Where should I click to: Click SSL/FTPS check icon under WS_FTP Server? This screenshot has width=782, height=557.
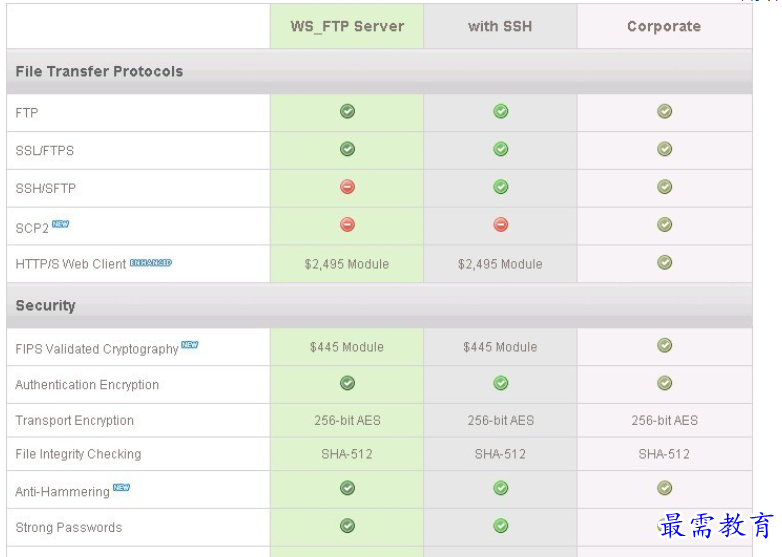347,149
